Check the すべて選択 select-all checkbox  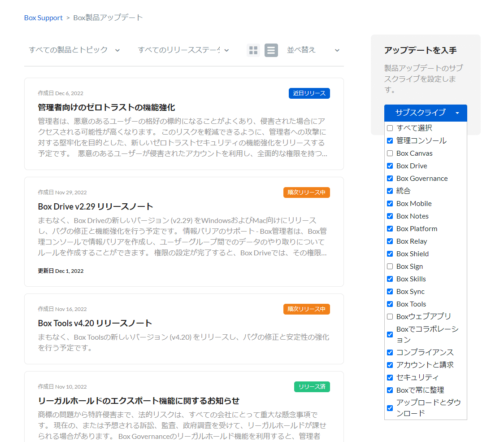390,128
